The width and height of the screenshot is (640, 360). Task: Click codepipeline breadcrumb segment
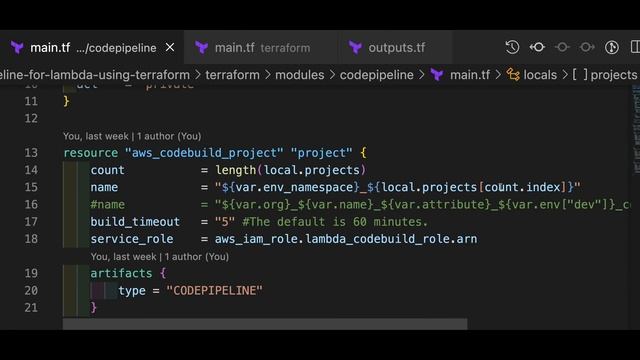[x=376, y=75]
